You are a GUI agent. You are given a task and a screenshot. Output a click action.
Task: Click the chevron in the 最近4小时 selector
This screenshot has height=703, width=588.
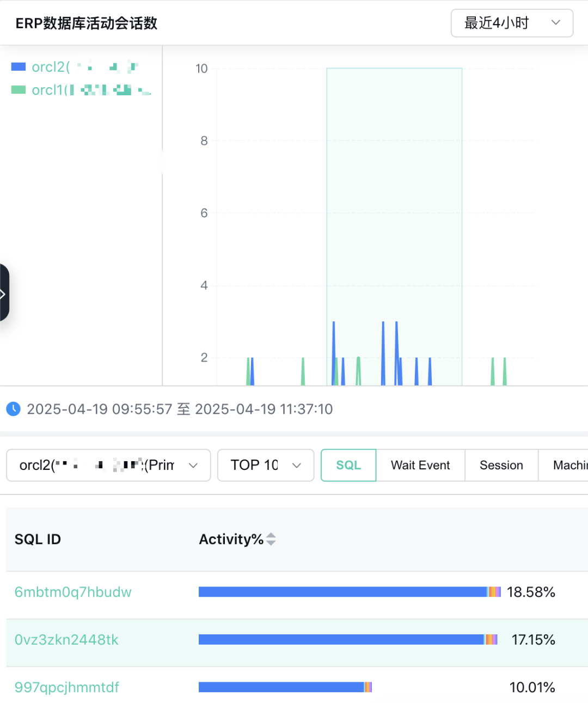point(555,23)
